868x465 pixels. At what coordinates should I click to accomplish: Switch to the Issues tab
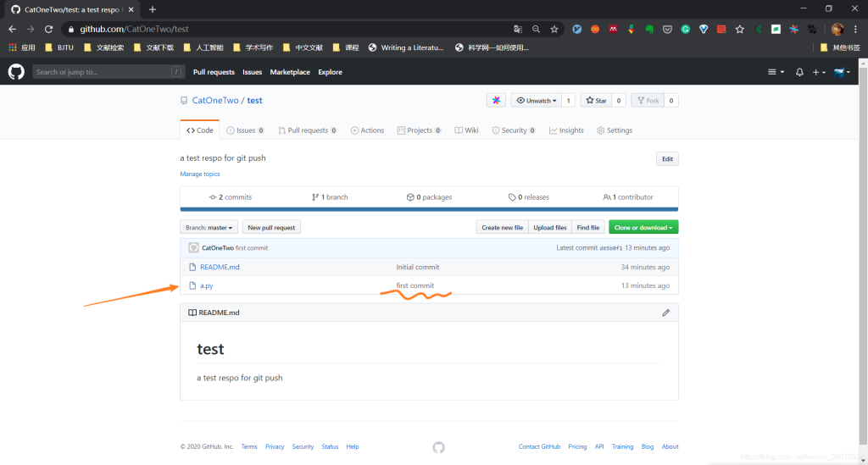(245, 130)
